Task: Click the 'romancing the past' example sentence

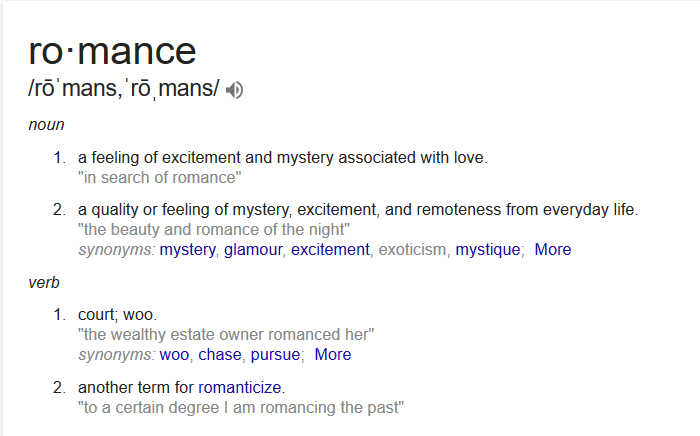Action: (x=241, y=407)
